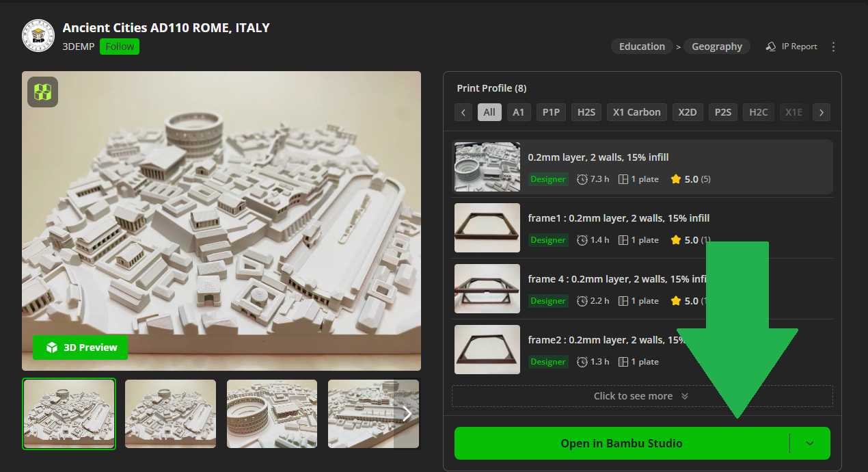Viewport: 868px width, 472px height.
Task: Expand Click to see more profiles
Action: pos(642,396)
